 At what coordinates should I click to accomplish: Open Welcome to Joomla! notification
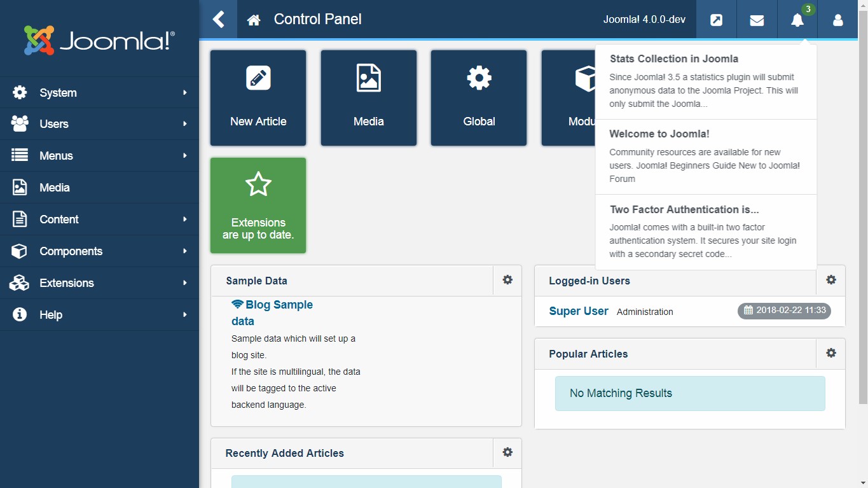[x=706, y=157]
